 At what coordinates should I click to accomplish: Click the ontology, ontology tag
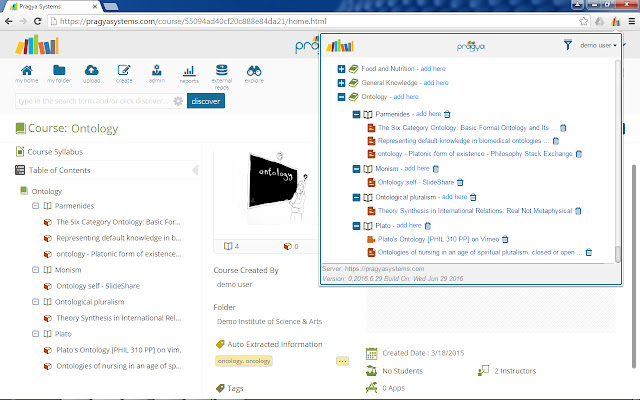pos(244,361)
